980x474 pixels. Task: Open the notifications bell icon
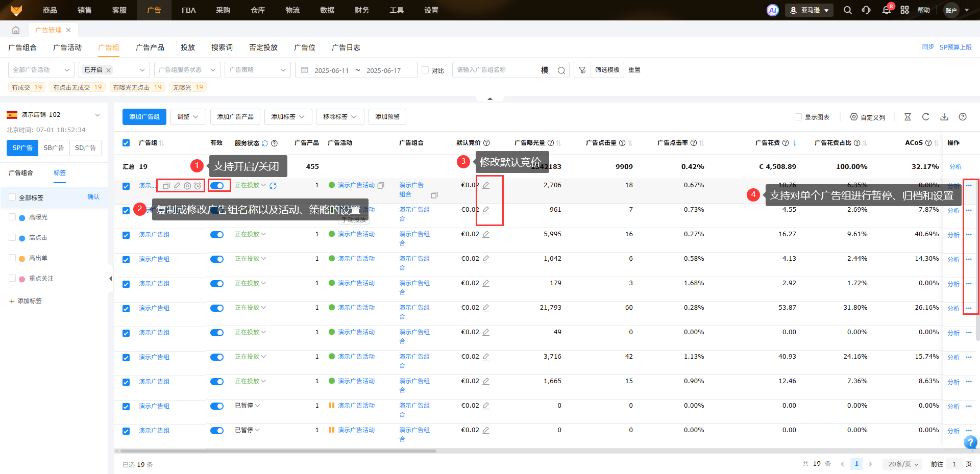(886, 10)
